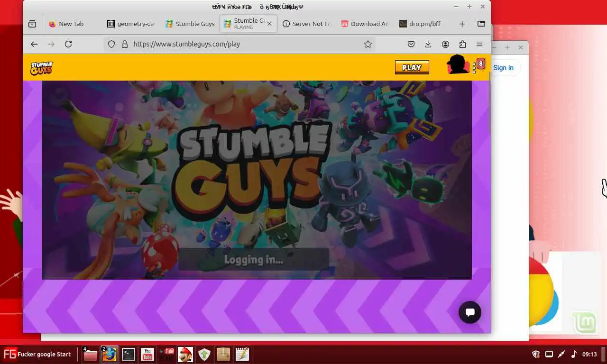Open the package archive taskbar icon
The image size is (607, 364).
(223, 354)
